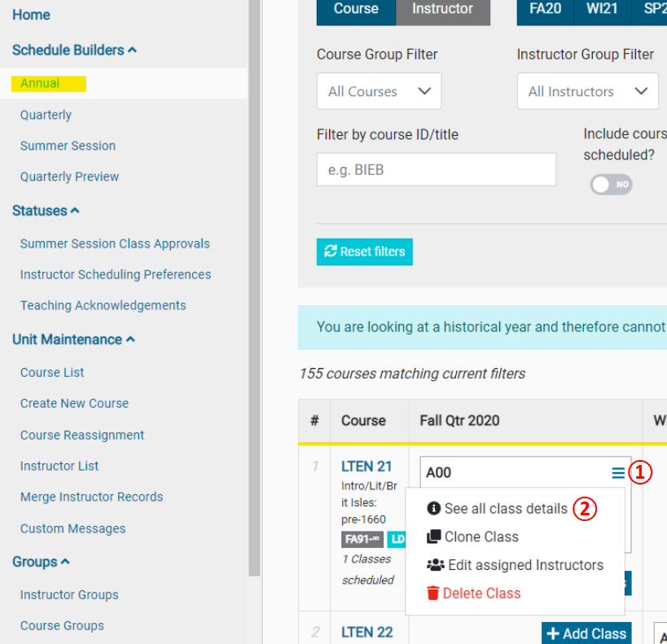Switch view to Course
Viewport: 667px width, 644px height.
pyautogui.click(x=356, y=9)
